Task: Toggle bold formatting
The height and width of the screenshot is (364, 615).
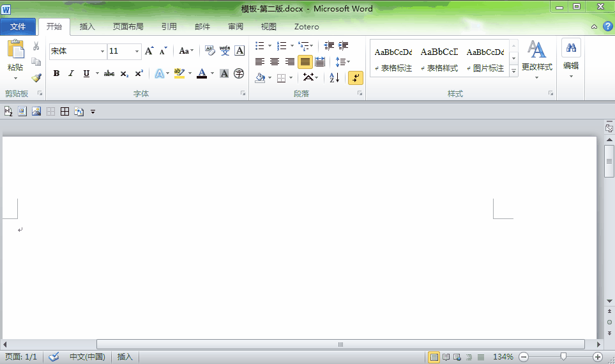Action: coord(56,73)
